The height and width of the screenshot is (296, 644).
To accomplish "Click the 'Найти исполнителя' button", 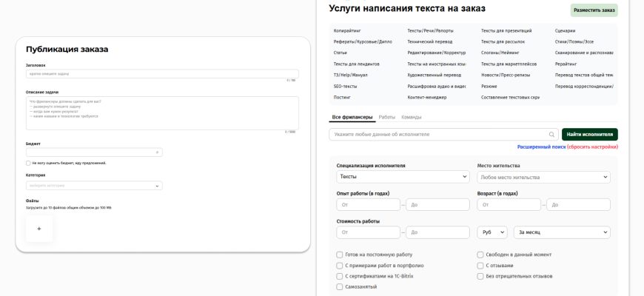I will point(589,135).
